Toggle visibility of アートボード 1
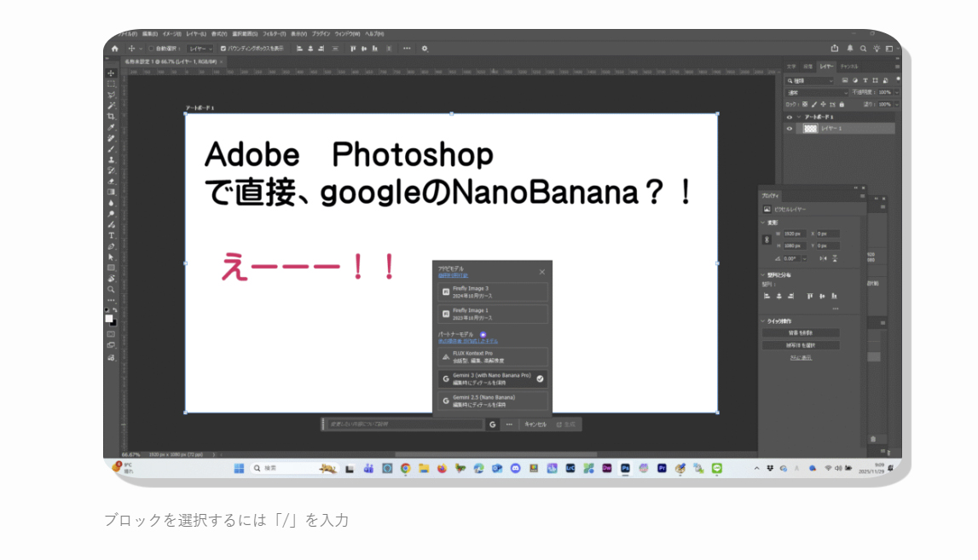This screenshot has width=978, height=560. (x=790, y=117)
